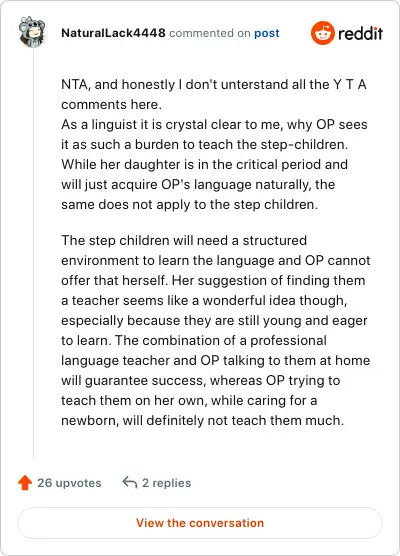This screenshot has width=400, height=556.
Task: Click the final line 'newborn, will definitely not teach'
Action: tap(202, 421)
